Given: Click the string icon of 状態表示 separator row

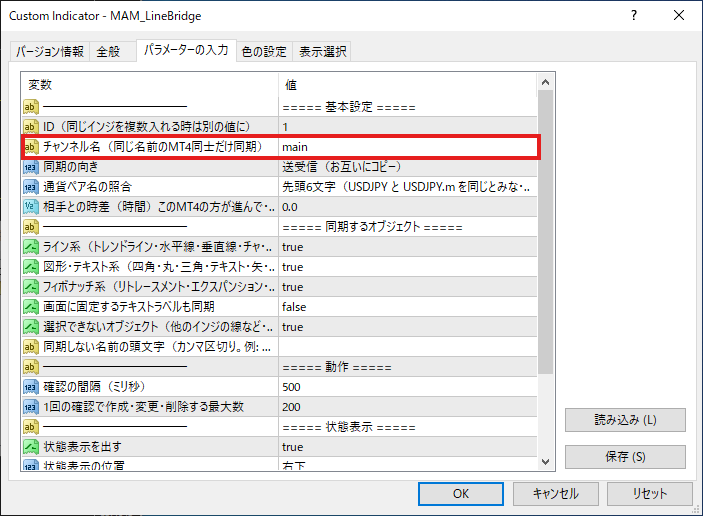Looking at the screenshot, I should [x=31, y=427].
